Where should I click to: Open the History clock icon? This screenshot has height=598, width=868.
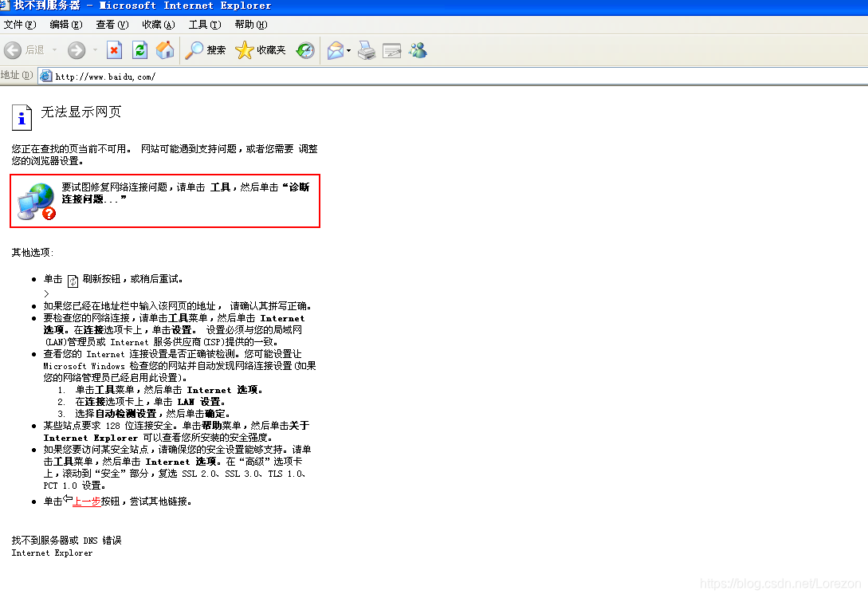pos(305,50)
